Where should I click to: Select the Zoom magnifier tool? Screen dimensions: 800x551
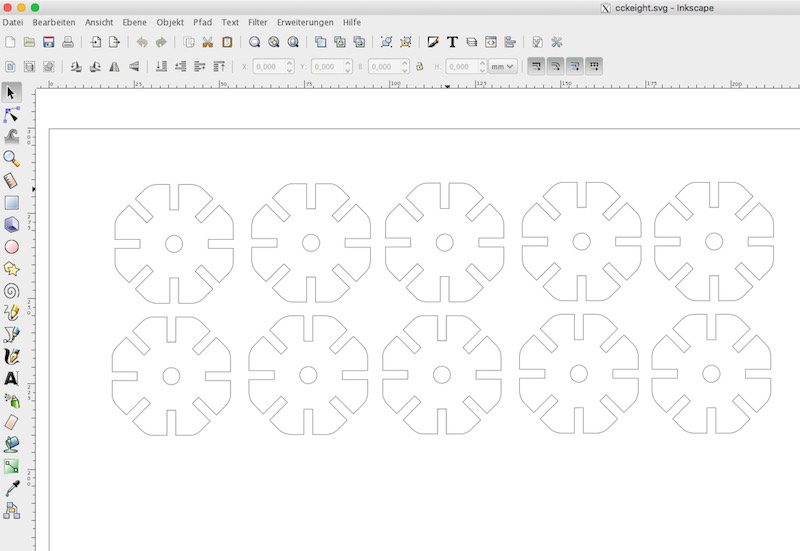point(11,159)
